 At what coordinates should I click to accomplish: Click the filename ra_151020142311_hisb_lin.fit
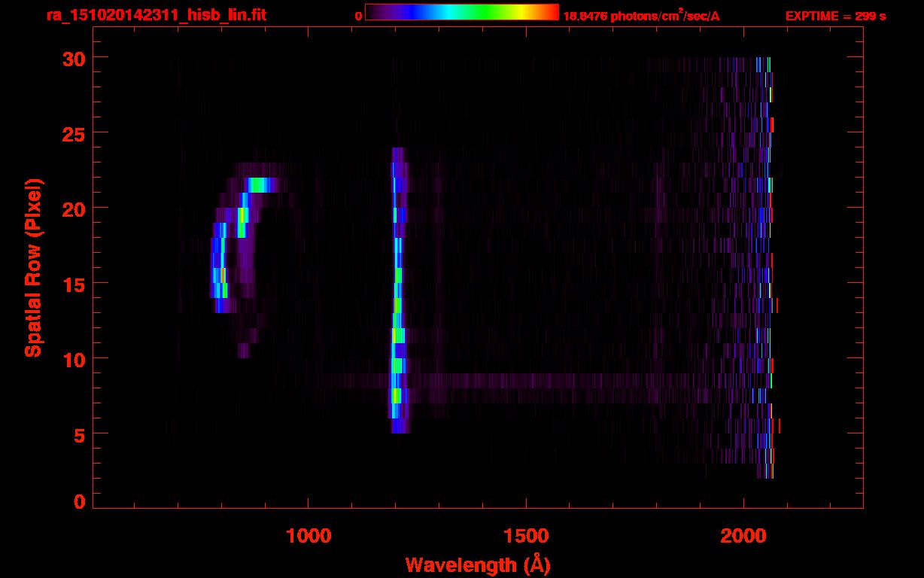pyautogui.click(x=156, y=14)
